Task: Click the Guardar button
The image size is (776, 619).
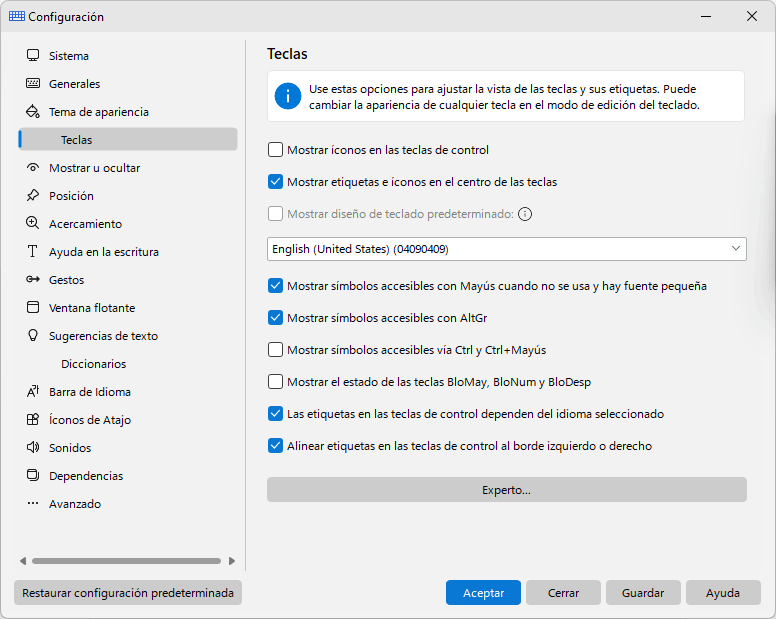Action: (x=643, y=593)
